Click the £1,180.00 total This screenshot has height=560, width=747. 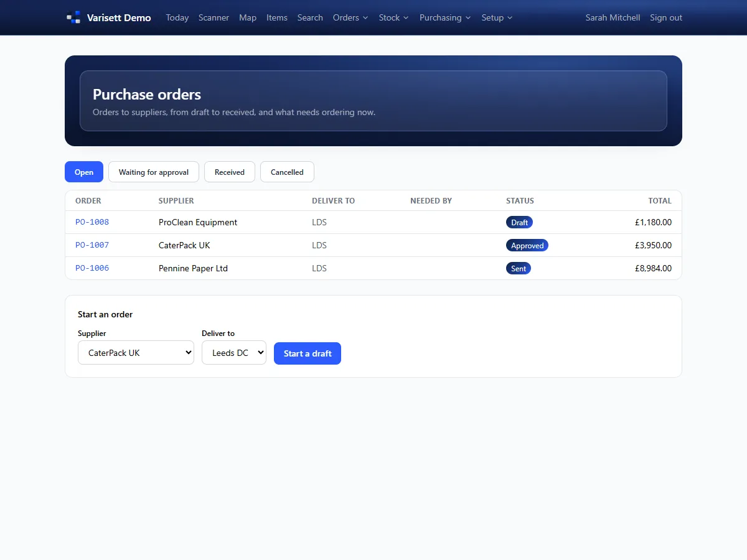pos(653,222)
